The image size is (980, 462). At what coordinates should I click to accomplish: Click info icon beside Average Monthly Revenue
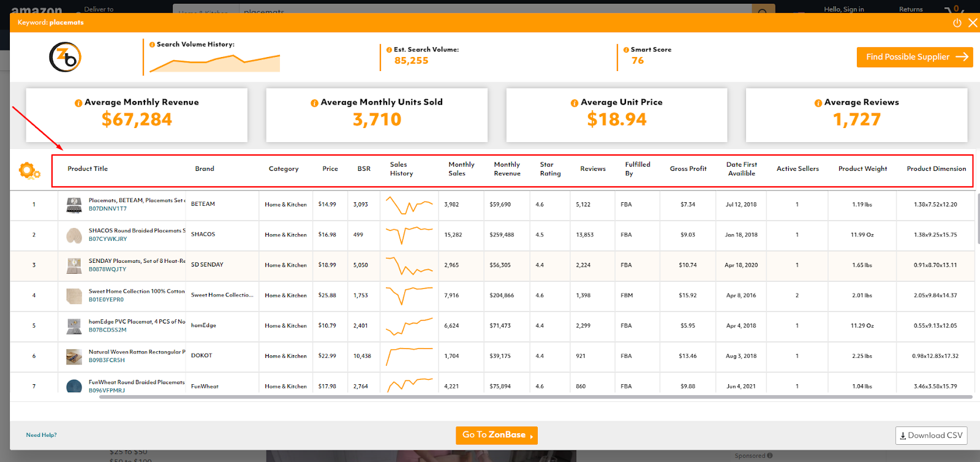click(78, 103)
